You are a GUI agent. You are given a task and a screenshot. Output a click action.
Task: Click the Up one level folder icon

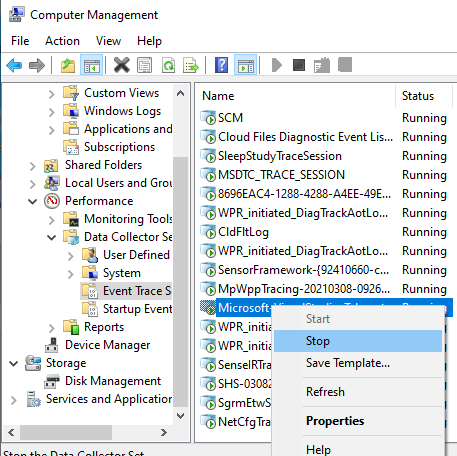(x=68, y=65)
